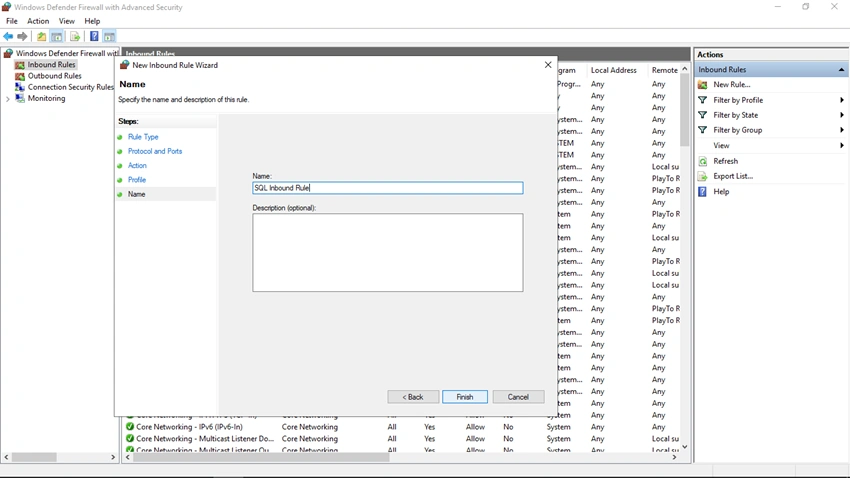
Task: Click the Back button in the wizard
Action: tap(413, 397)
